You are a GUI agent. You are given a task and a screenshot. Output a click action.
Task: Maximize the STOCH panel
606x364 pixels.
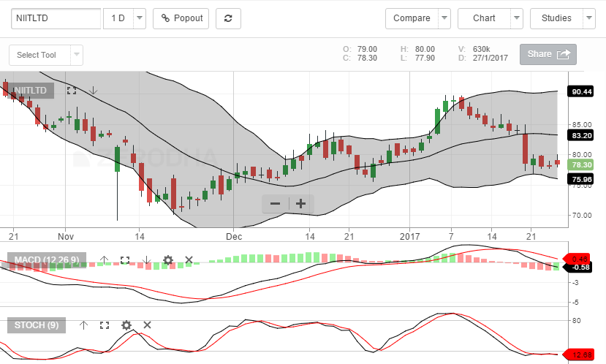105,325
